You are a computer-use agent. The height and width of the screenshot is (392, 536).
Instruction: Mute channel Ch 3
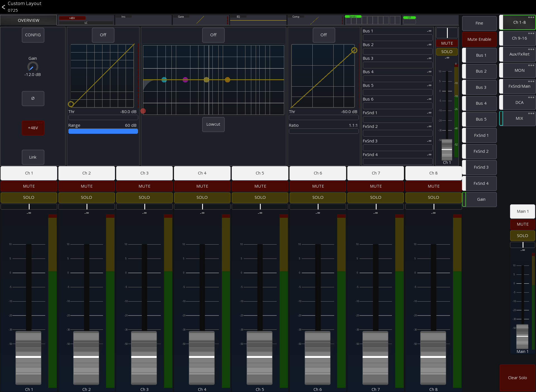tap(144, 186)
